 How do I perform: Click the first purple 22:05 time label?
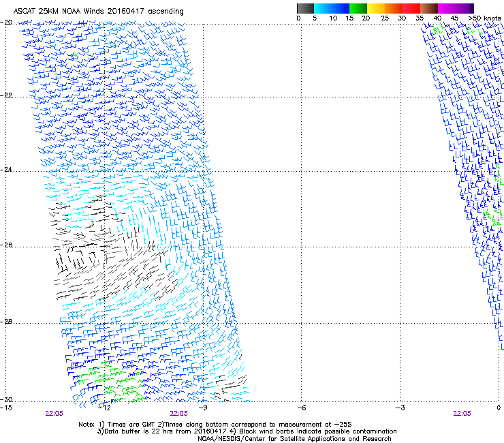point(54,414)
